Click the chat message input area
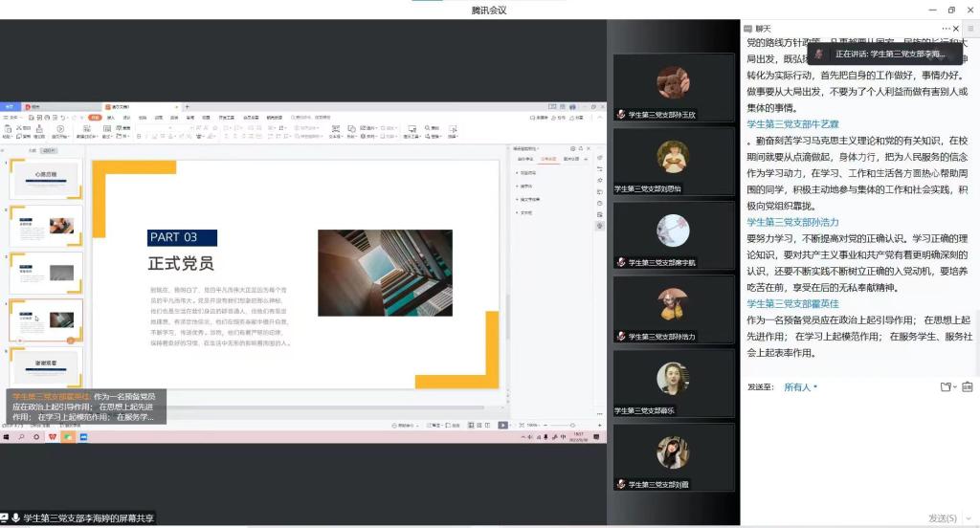The width and height of the screenshot is (980, 528). [x=858, y=450]
